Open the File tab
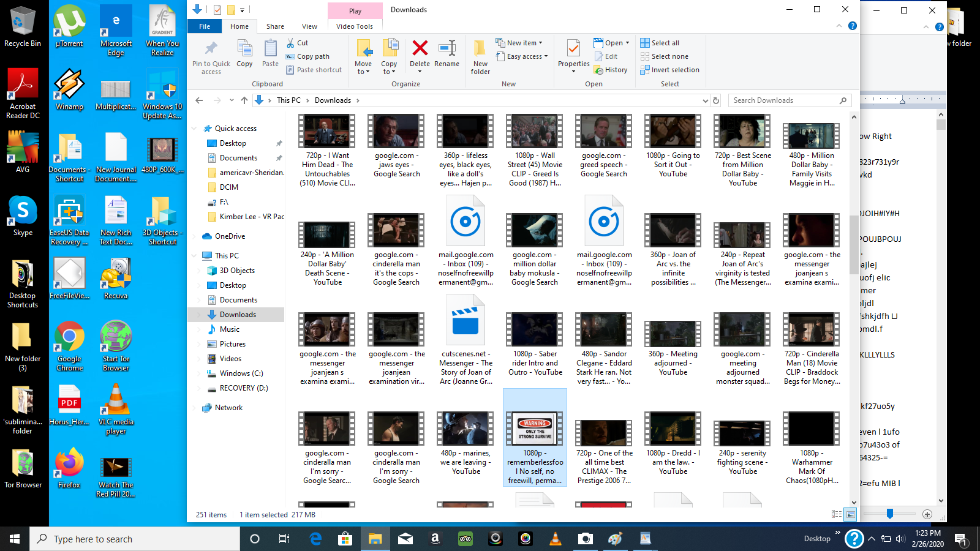 pos(205,26)
